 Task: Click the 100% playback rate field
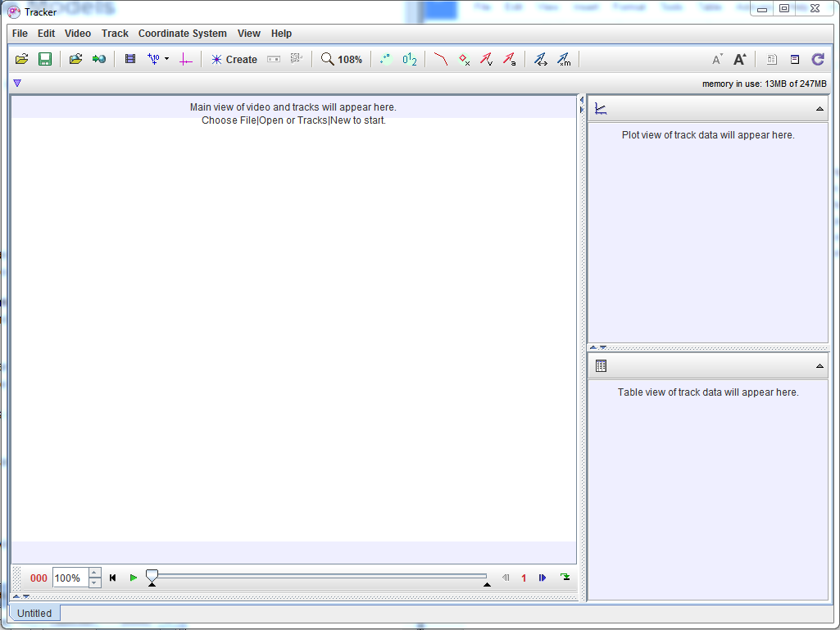click(70, 578)
